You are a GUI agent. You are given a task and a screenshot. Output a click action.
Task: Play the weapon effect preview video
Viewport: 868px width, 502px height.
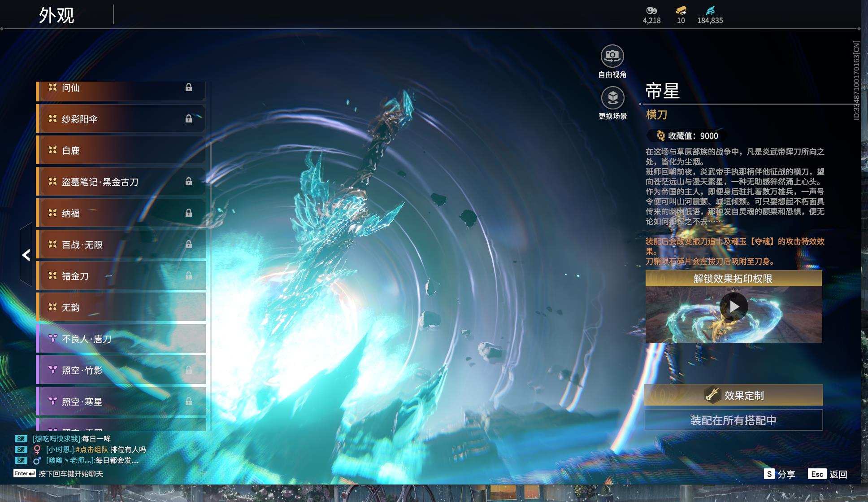click(733, 306)
